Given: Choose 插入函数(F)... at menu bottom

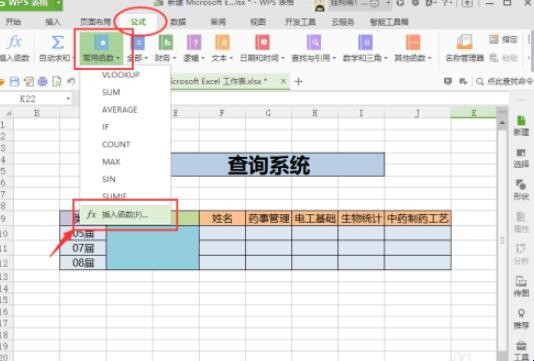Looking at the screenshot, I should [x=125, y=215].
